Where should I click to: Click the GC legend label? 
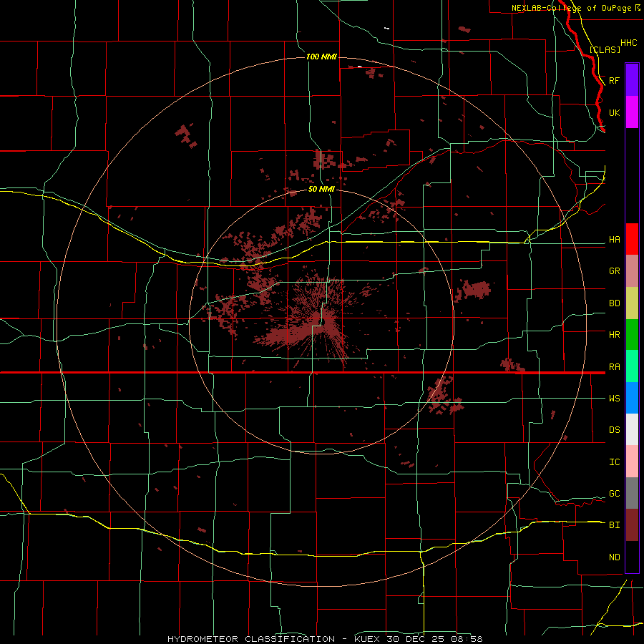(615, 494)
